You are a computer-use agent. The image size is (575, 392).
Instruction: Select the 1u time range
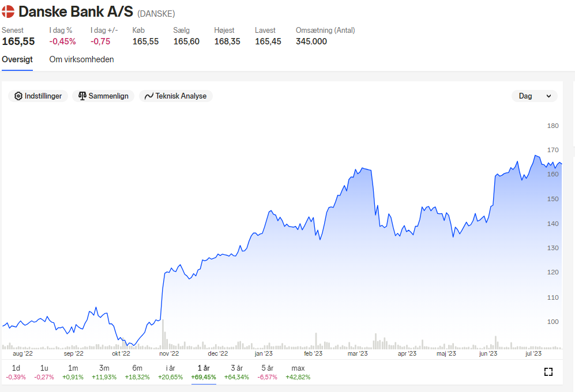click(44, 372)
